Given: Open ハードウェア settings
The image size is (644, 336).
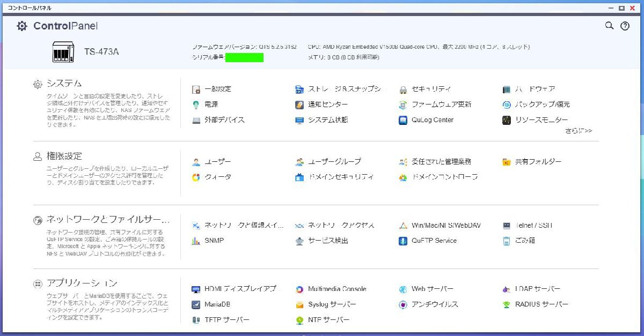Looking at the screenshot, I should 529,89.
